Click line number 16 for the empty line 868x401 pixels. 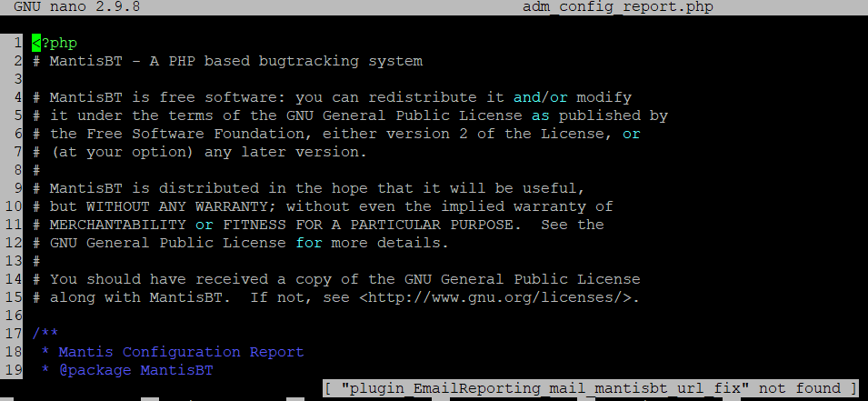[x=14, y=316]
